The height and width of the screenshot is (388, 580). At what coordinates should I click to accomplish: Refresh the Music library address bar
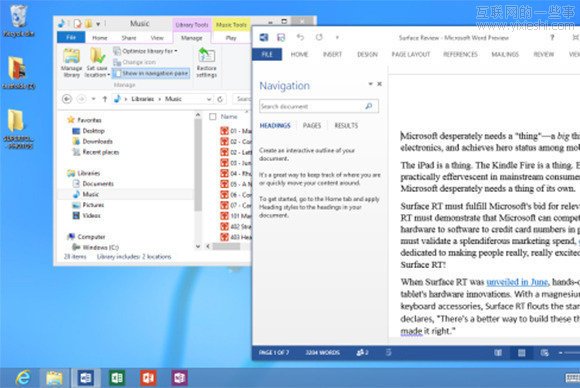click(220, 99)
